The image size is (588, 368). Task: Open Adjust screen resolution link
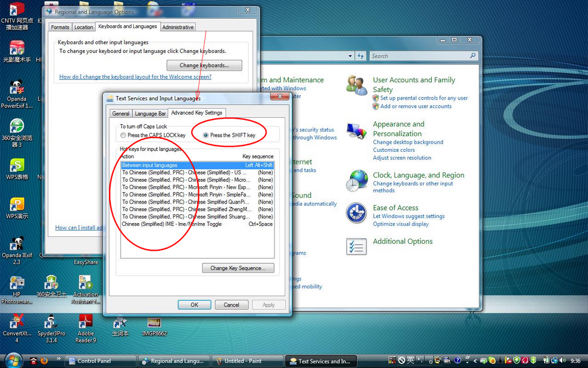(x=402, y=158)
